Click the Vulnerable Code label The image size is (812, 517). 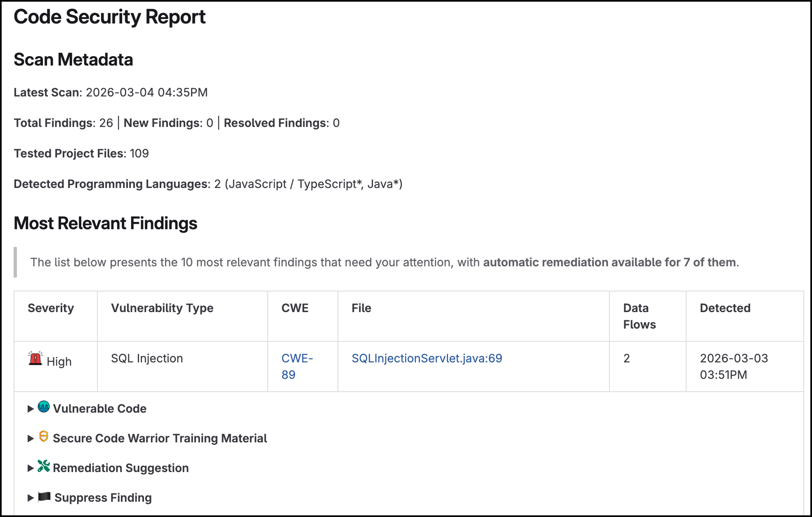click(x=100, y=409)
